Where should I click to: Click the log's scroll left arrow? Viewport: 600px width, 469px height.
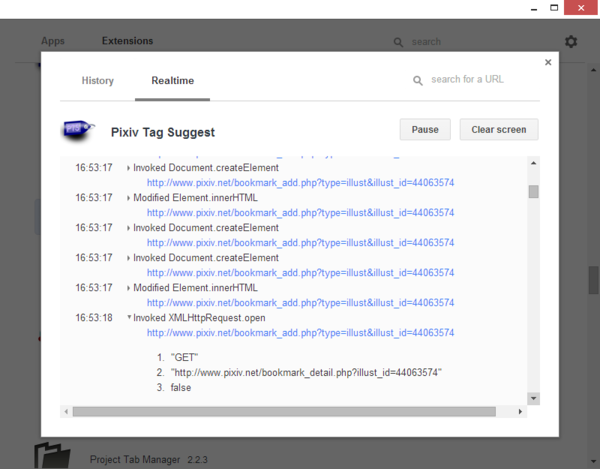click(66, 412)
